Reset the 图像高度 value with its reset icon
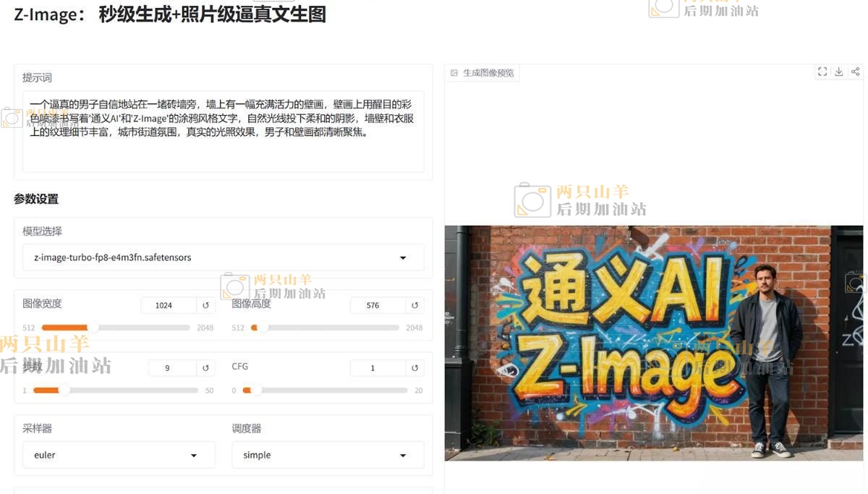Viewport: 868px width, 494px height. pyautogui.click(x=414, y=305)
